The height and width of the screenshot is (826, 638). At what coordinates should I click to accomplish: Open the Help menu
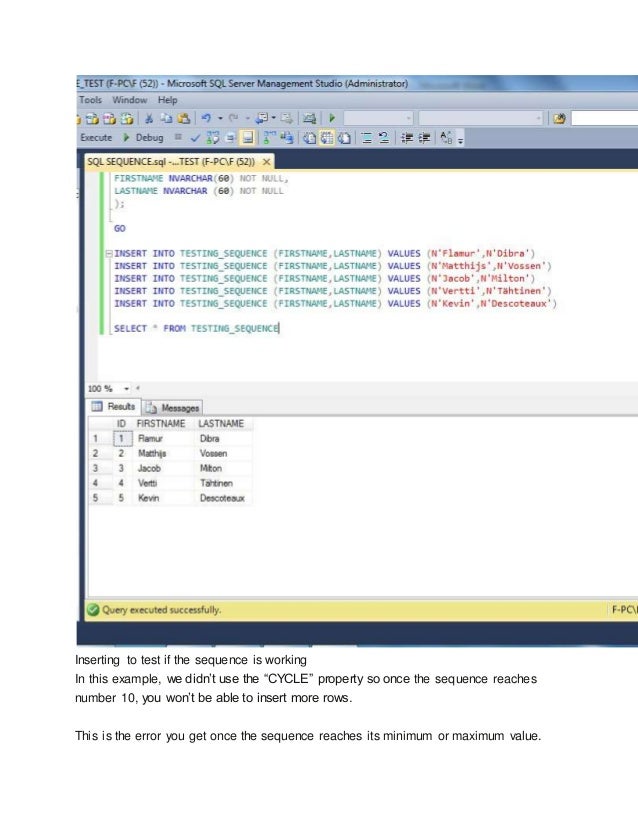tap(167, 100)
